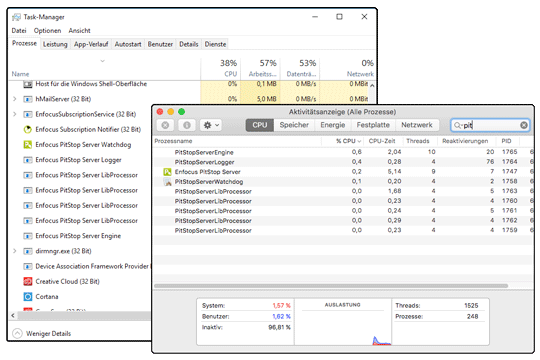Select the PitStopServerLibProcessor row with PID 1763
The width and height of the screenshot is (540, 360).
(343, 191)
